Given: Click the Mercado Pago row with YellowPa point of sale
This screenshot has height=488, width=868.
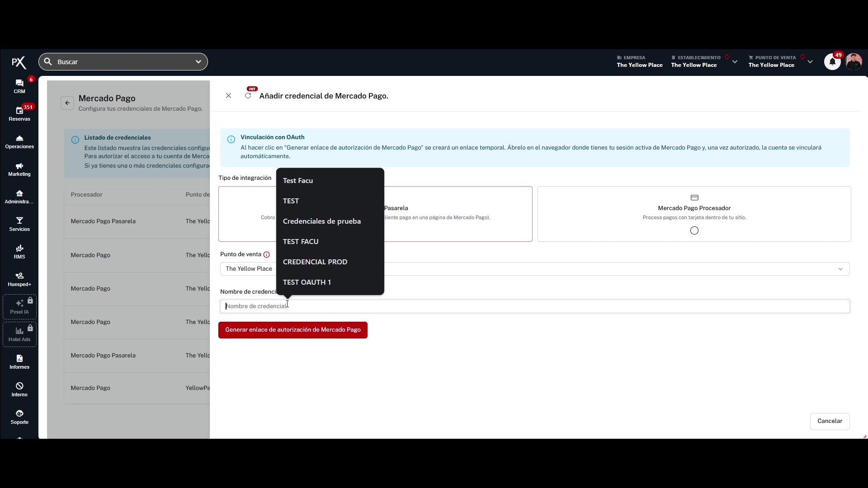Looking at the screenshot, I should [x=137, y=388].
